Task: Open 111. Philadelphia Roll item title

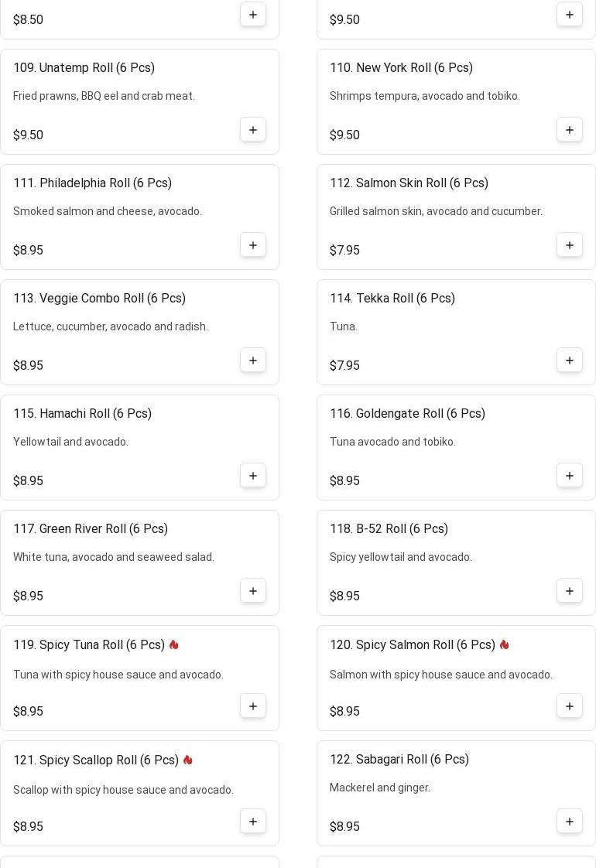Action: pos(92,183)
